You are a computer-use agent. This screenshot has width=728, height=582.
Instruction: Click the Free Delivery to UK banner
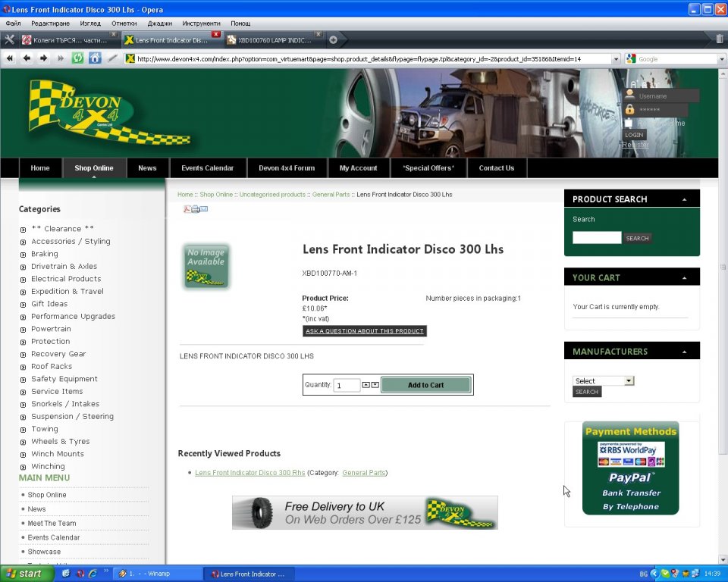pos(365,513)
